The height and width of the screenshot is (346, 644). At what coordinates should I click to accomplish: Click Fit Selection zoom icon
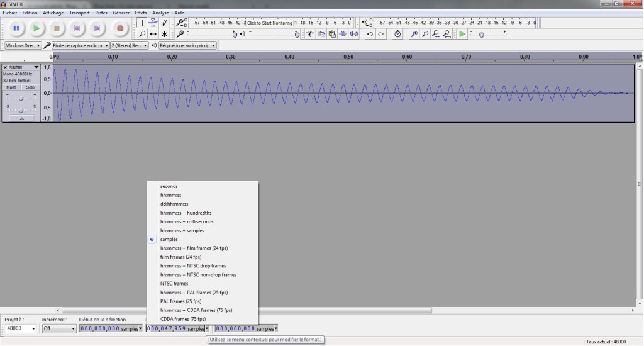(436, 34)
